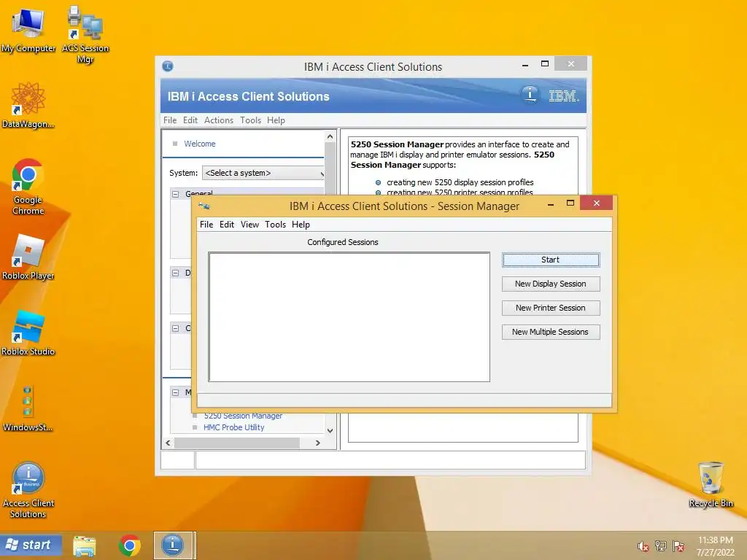This screenshot has width=747, height=560.
Task: Click the network tray icon
Action: (661, 545)
